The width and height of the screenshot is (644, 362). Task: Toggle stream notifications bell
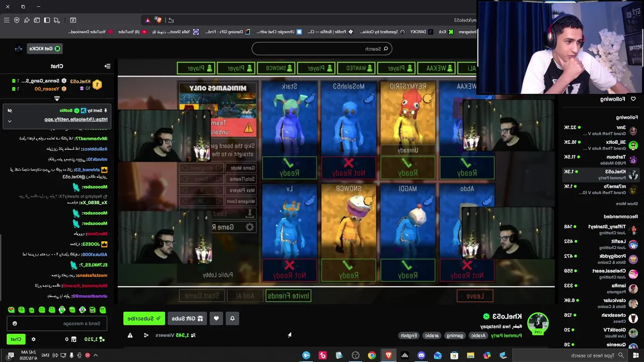coord(232,318)
